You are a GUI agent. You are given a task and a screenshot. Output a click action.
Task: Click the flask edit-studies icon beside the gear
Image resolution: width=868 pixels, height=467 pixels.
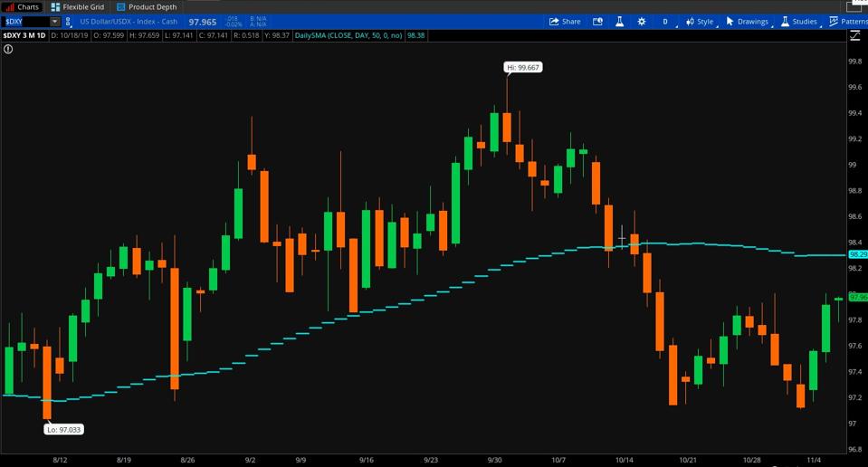(619, 22)
